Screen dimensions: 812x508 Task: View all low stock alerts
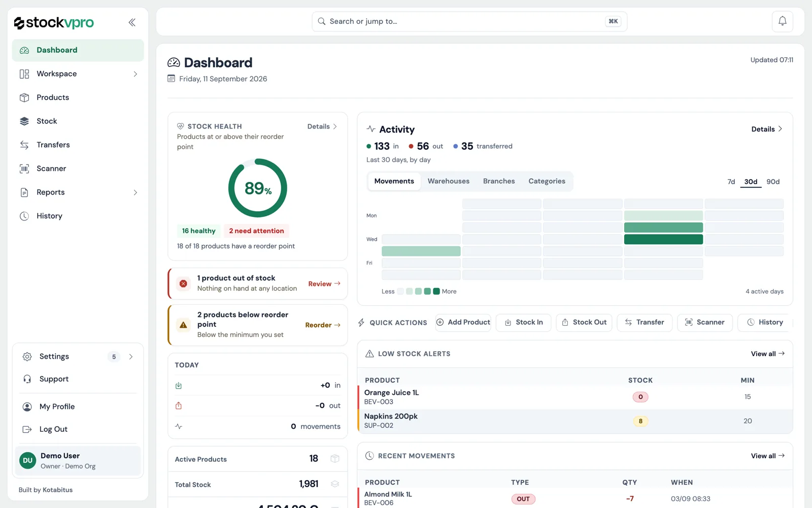click(x=768, y=354)
